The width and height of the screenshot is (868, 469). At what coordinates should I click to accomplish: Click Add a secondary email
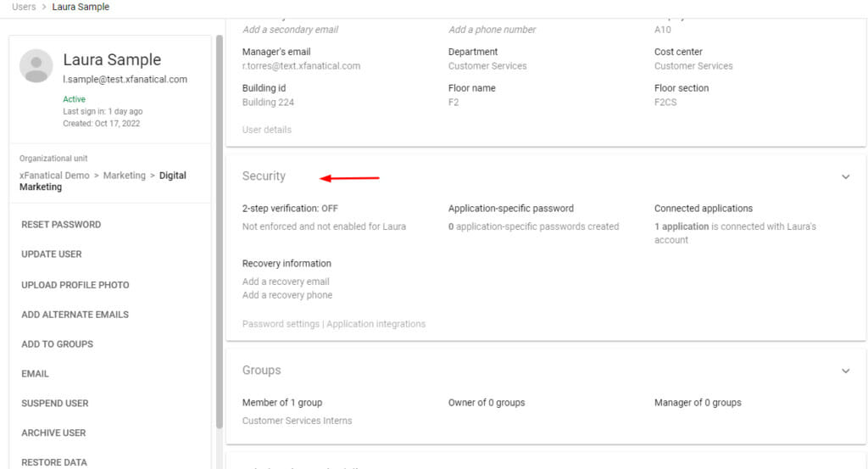pyautogui.click(x=290, y=30)
